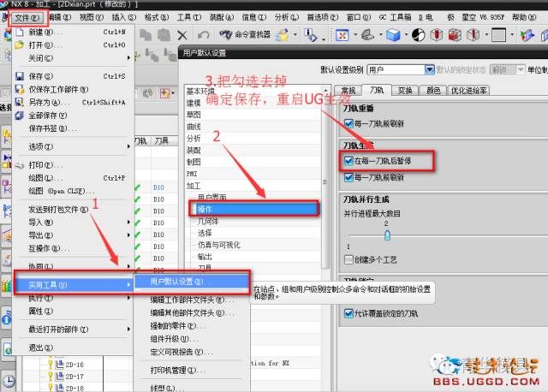Click the Delete X toolbar icon
The height and width of the screenshot is (392, 548).
pos(182,35)
